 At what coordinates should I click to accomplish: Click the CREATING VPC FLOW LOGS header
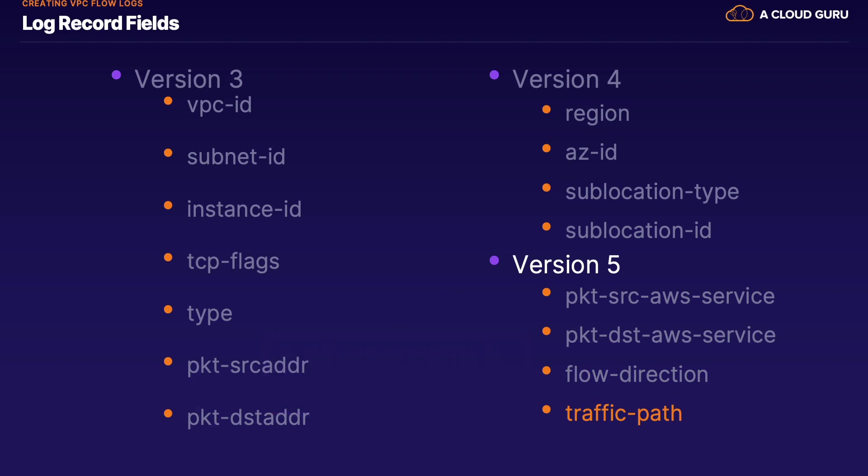click(x=82, y=4)
